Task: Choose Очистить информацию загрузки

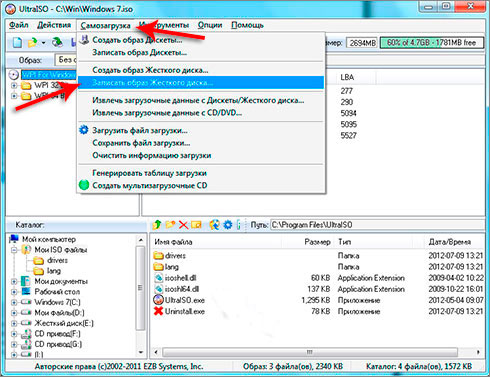Action: click(201, 156)
